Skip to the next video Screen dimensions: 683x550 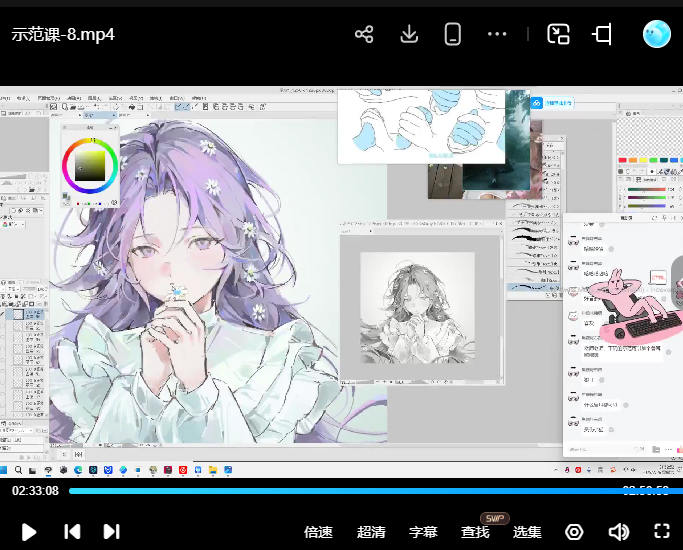111,532
